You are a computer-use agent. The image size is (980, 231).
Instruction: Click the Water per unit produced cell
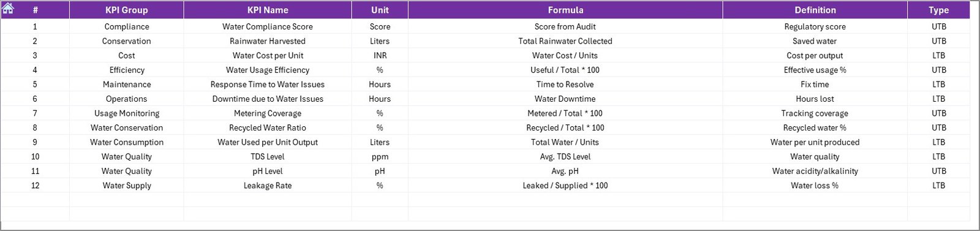pos(815,142)
